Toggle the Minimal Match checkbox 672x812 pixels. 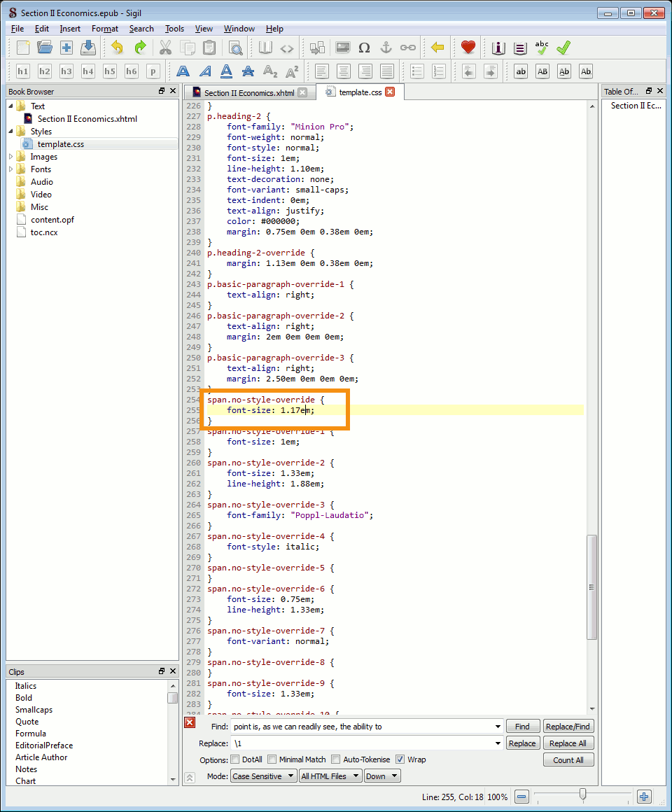[x=273, y=759]
